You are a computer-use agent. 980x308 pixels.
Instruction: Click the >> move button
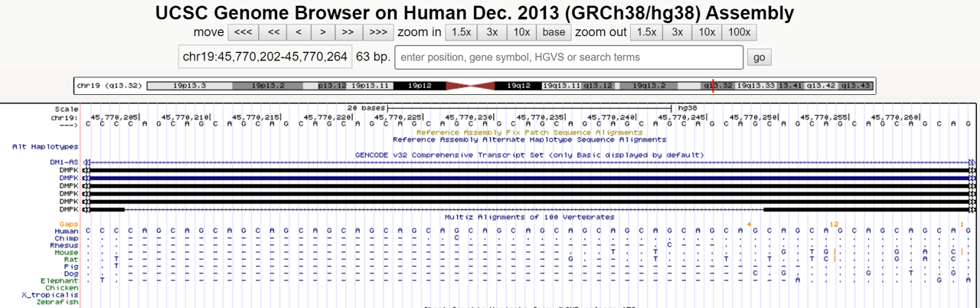[x=348, y=32]
